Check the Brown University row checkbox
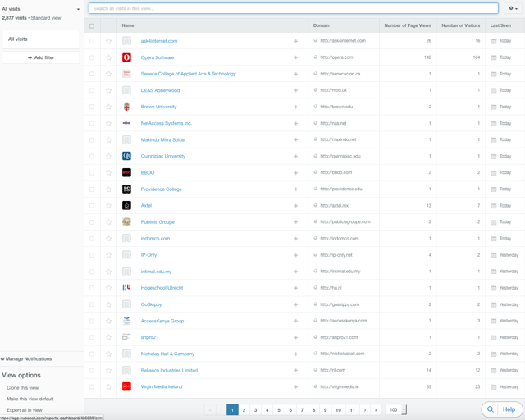This screenshot has width=525, height=420. [92, 107]
